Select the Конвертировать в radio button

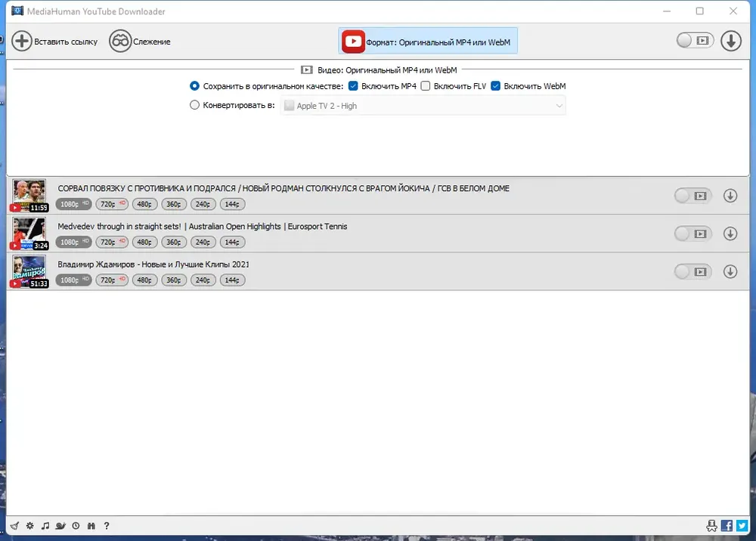(x=194, y=105)
